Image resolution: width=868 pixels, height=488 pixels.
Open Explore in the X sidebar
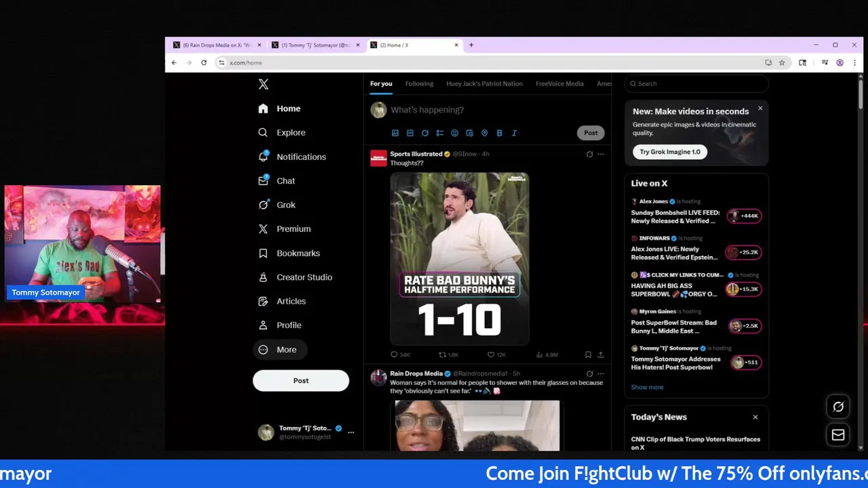(281, 133)
